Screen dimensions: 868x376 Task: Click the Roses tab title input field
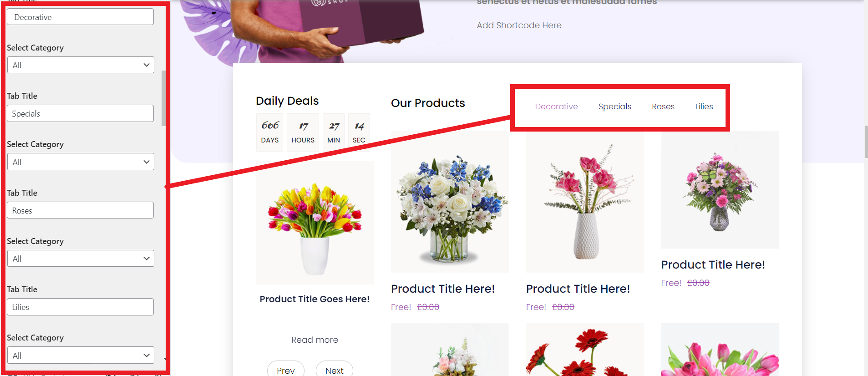[x=80, y=210]
